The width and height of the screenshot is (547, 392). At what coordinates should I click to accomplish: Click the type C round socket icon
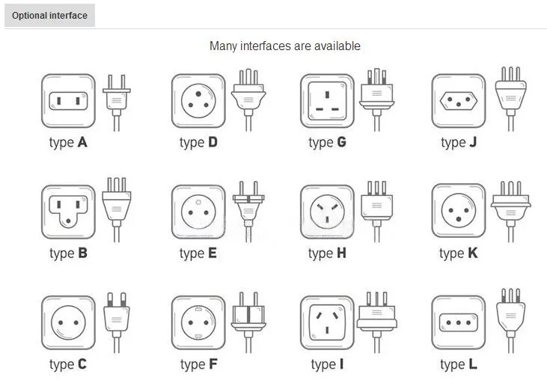pos(68,322)
